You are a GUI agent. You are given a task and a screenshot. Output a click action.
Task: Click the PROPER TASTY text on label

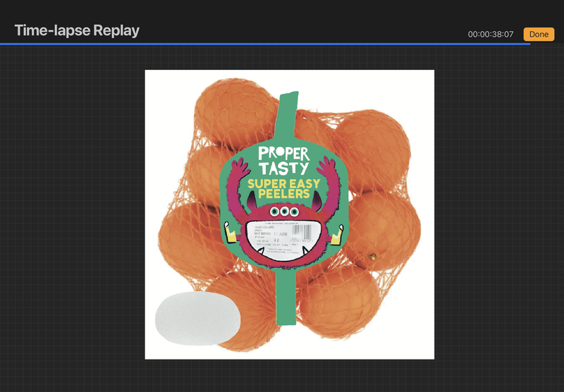coord(283,161)
